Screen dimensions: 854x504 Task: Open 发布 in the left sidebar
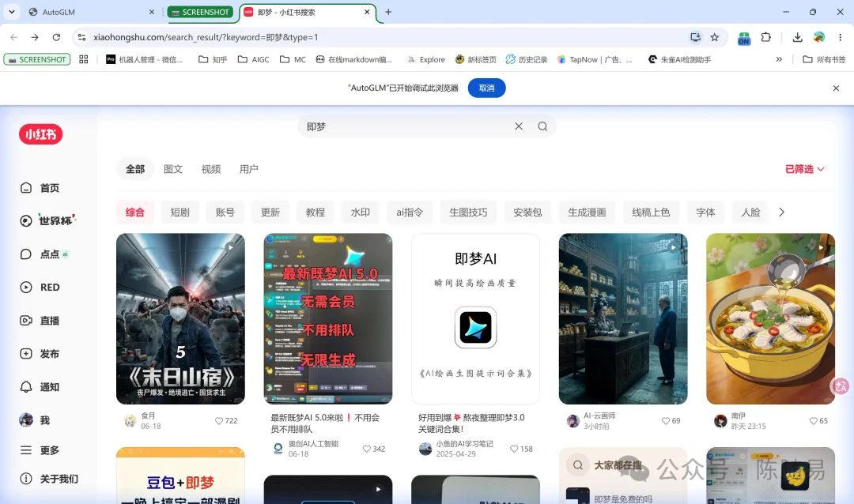pyautogui.click(x=40, y=354)
